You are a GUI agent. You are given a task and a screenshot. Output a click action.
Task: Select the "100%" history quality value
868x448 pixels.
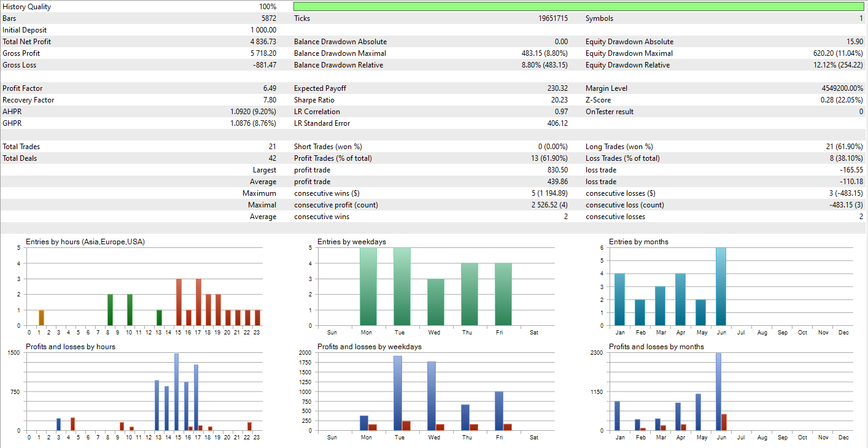click(268, 7)
